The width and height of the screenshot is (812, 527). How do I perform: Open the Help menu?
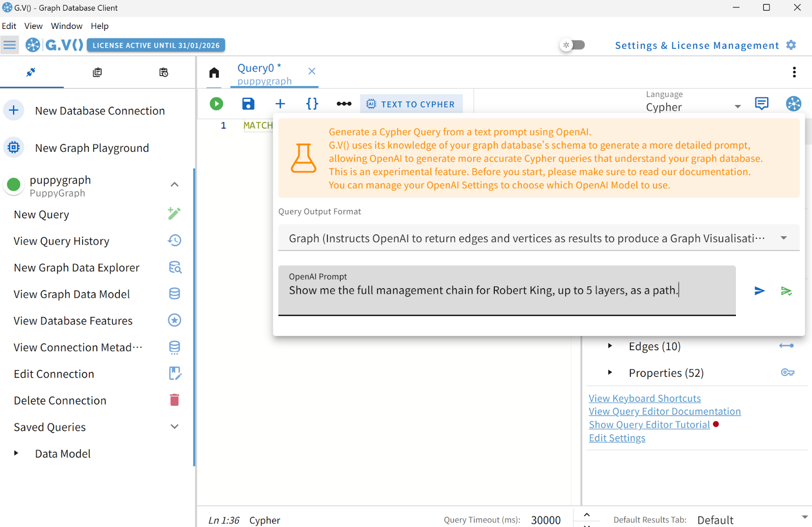[x=99, y=26]
